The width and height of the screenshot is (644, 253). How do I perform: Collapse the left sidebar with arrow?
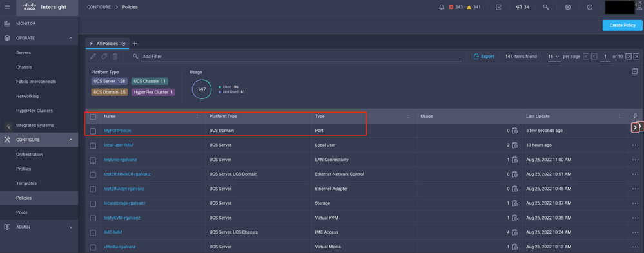(x=9, y=127)
